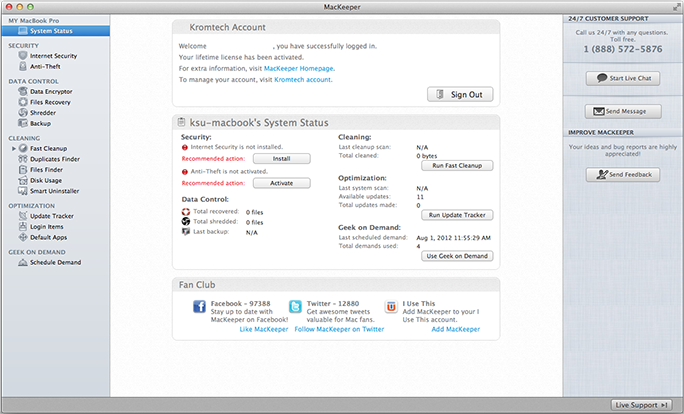This screenshot has height=414, width=684.
Task: Click Run Update Tracker button
Action: [x=457, y=215]
